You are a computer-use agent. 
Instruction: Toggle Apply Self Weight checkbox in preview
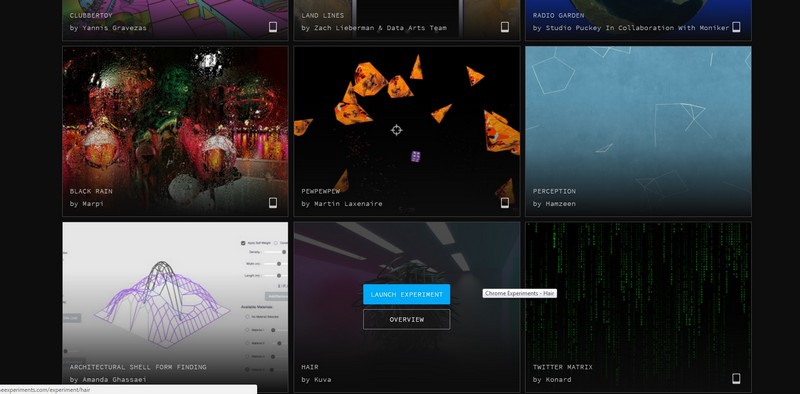243,243
